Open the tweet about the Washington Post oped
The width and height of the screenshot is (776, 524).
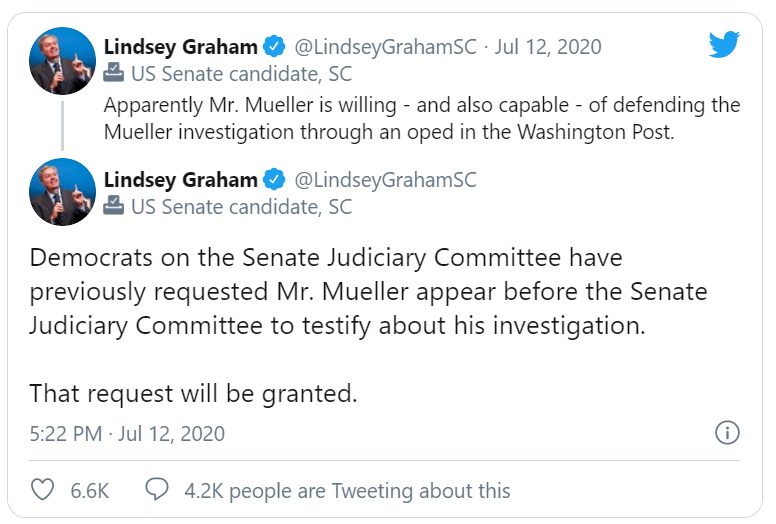[420, 118]
